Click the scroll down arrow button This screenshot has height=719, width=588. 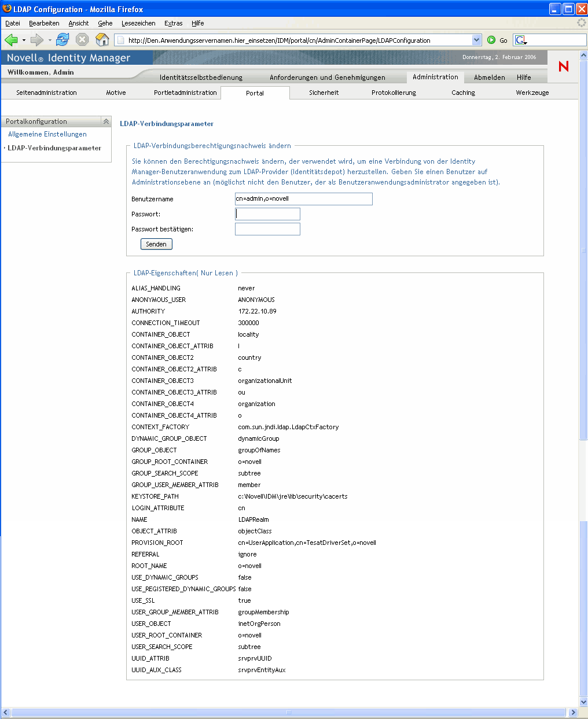click(583, 702)
